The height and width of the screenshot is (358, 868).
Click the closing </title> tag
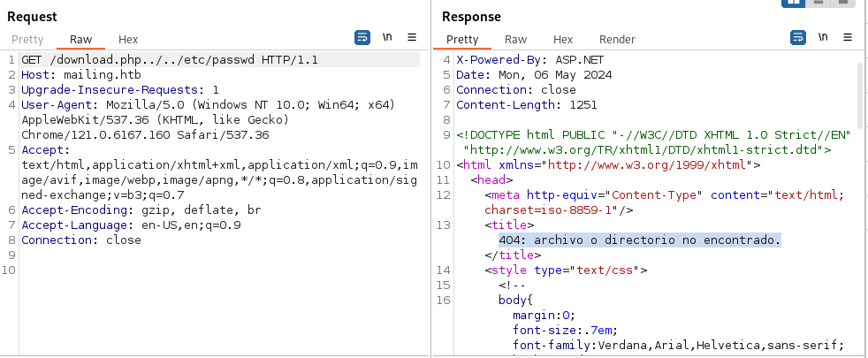[513, 255]
